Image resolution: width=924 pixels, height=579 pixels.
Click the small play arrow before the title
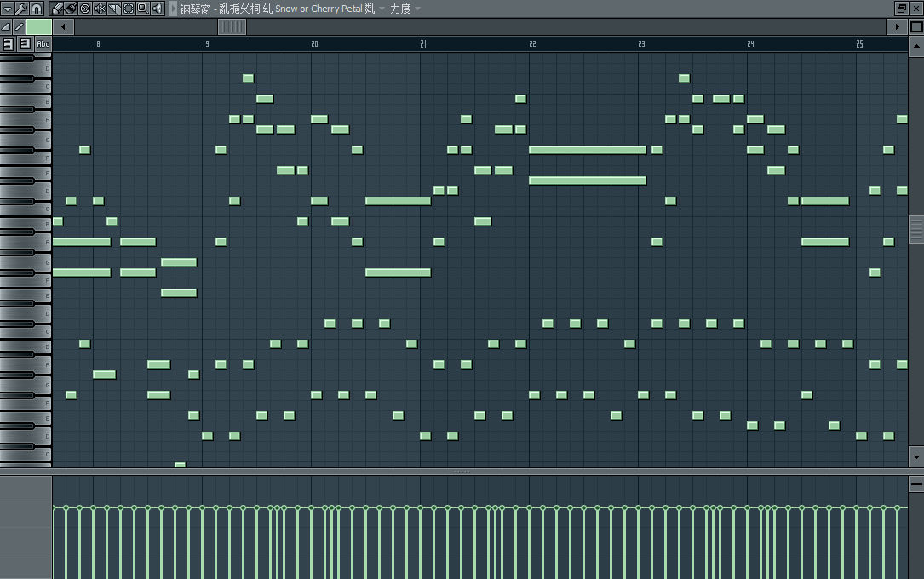[173, 9]
